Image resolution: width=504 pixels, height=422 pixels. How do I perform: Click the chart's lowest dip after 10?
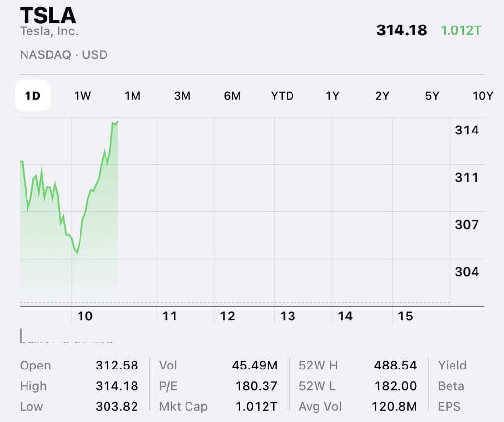pos(77,253)
